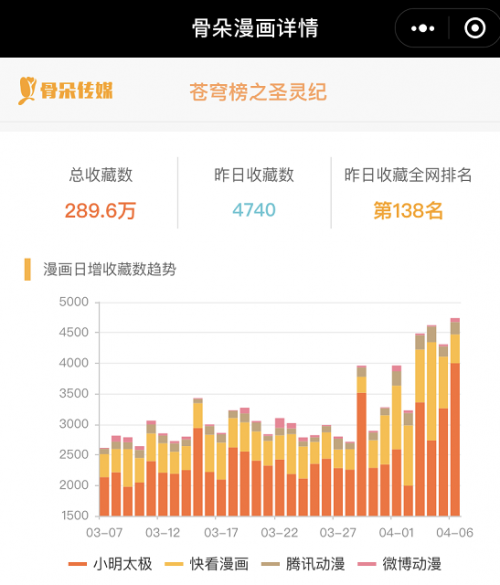Open the three-dot mini program menu
Image resolution: width=500 pixels, height=585 pixels.
[422, 28]
